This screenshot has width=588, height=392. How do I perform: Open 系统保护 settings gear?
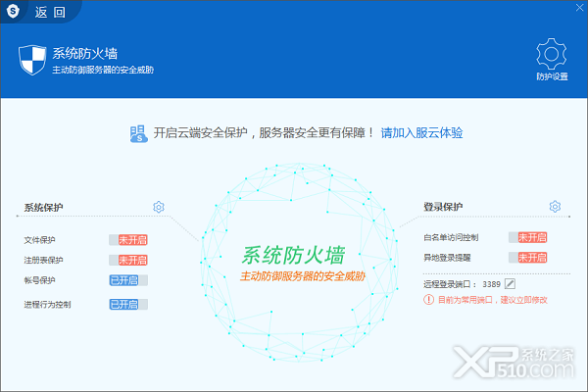[159, 207]
